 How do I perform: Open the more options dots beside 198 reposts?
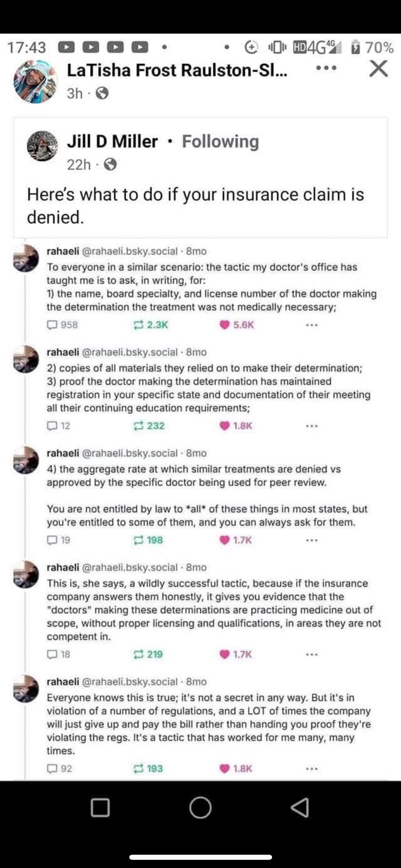[x=311, y=540]
